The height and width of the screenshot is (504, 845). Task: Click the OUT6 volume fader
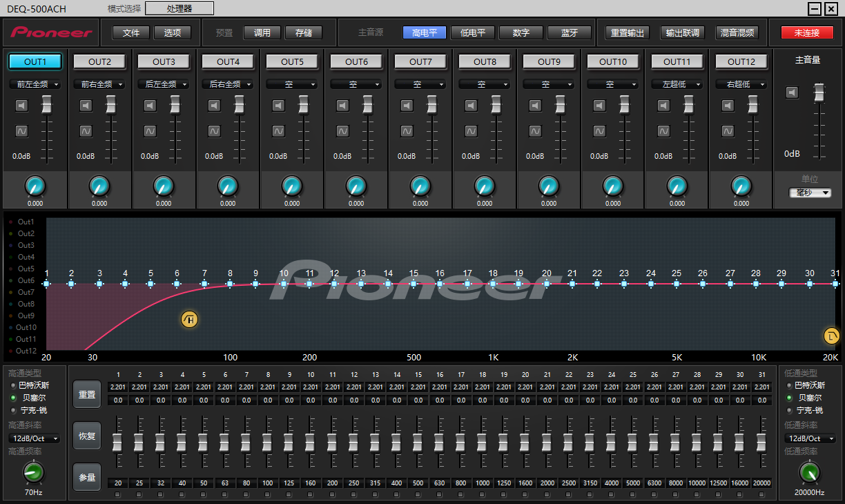point(367,105)
